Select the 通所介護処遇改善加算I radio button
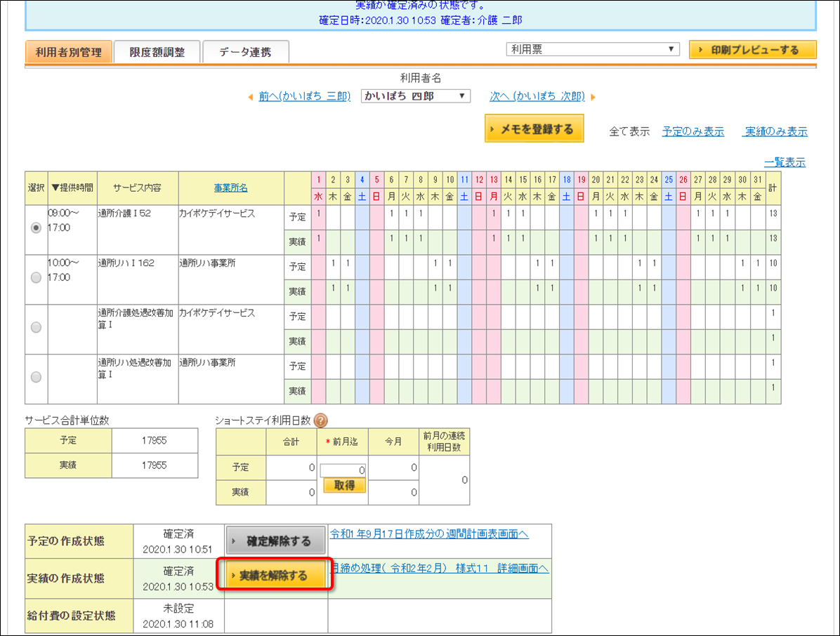The height and width of the screenshot is (636, 840). pyautogui.click(x=36, y=327)
